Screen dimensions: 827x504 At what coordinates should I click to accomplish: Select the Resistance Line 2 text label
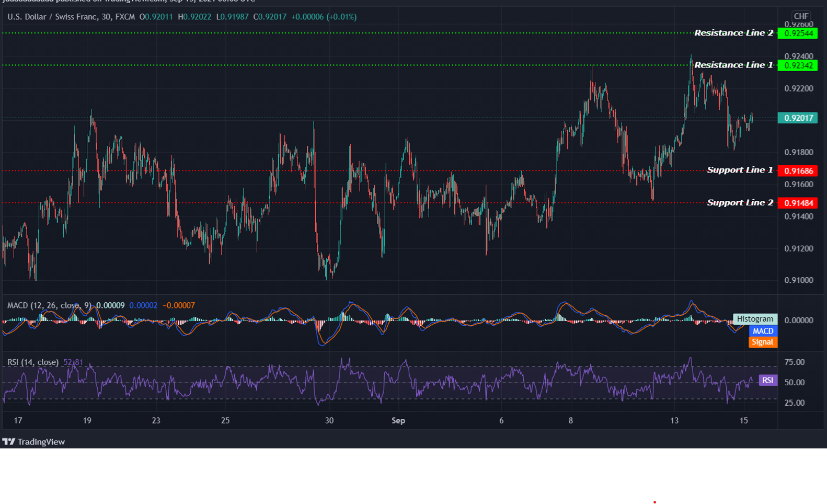733,33
